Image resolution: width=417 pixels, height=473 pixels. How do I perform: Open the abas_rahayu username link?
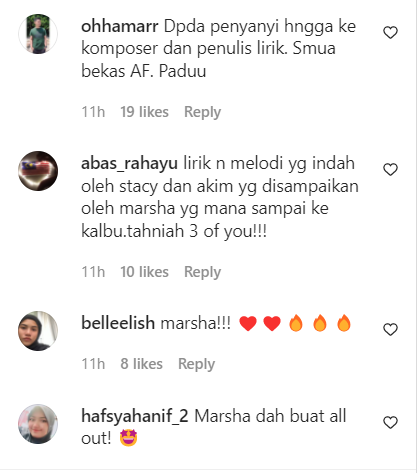pos(129,164)
